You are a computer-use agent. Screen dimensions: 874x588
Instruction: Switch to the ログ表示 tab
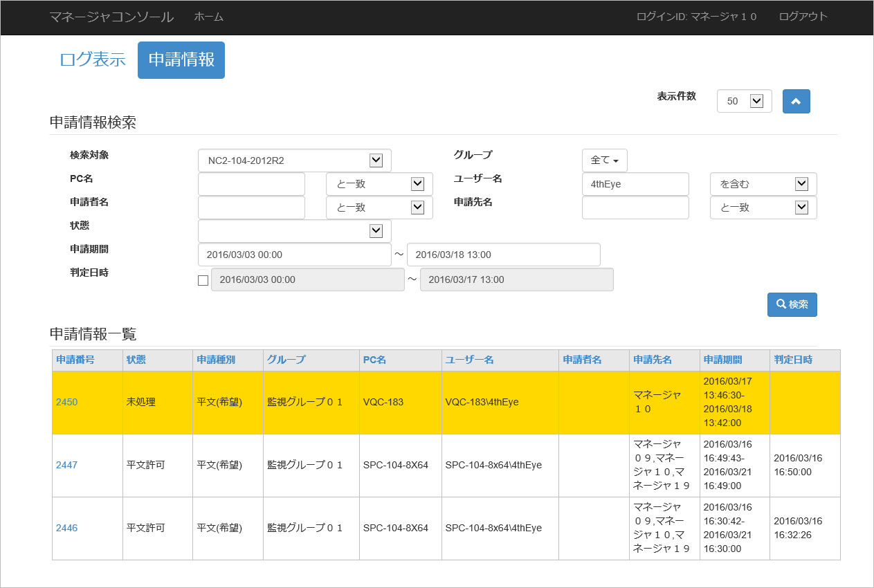click(93, 59)
